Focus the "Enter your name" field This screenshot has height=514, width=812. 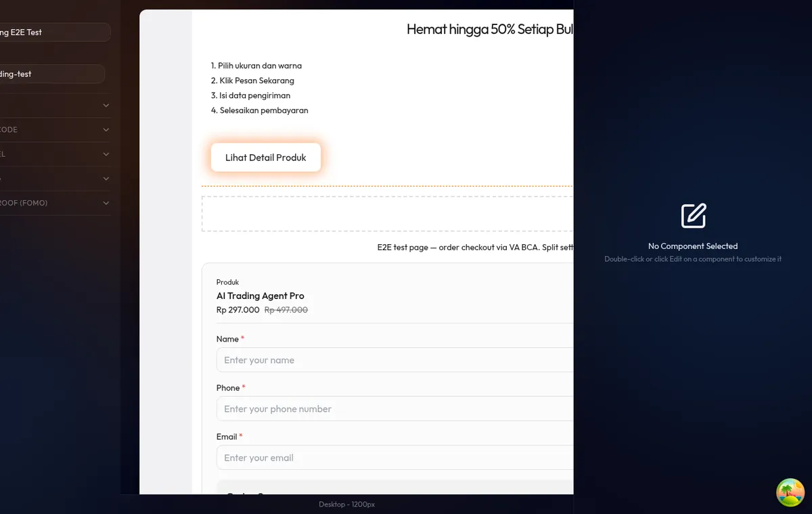click(394, 360)
